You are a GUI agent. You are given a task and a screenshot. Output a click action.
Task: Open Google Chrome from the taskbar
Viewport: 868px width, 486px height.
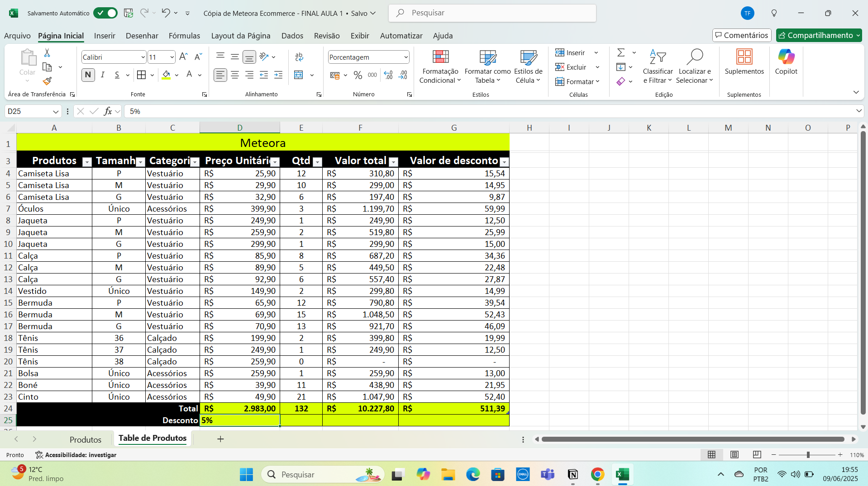tap(597, 474)
